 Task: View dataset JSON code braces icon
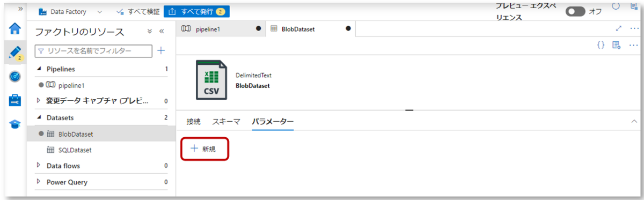pos(601,45)
